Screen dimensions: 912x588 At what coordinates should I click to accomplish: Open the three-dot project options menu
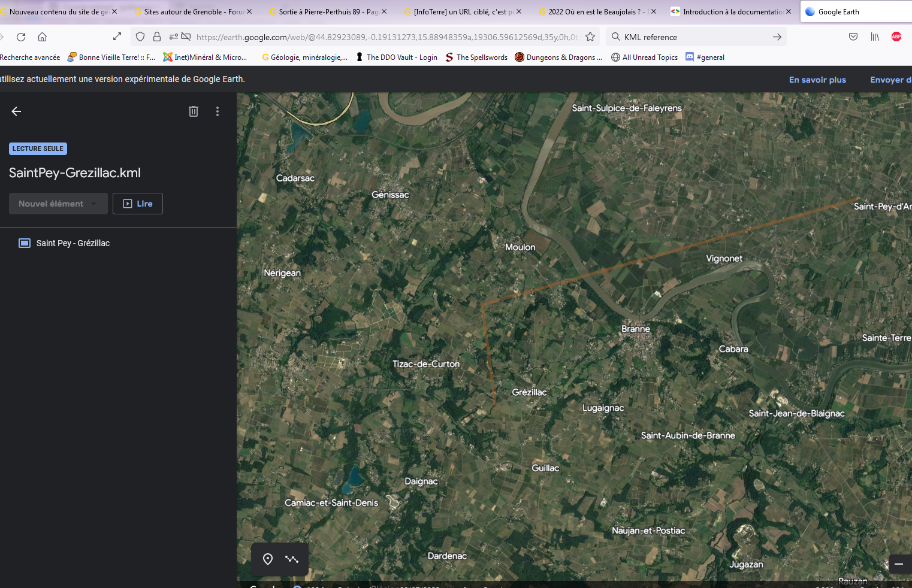(x=218, y=111)
